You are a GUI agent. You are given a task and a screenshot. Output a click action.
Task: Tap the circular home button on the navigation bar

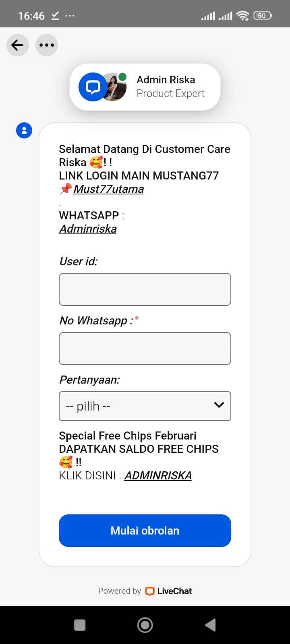pyautogui.click(x=145, y=625)
